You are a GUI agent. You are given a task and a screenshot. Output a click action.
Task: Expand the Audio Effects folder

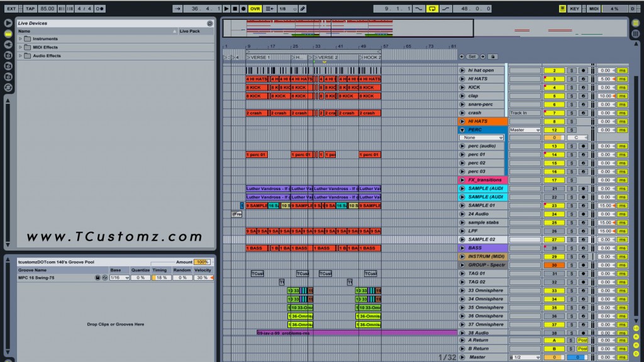click(21, 55)
